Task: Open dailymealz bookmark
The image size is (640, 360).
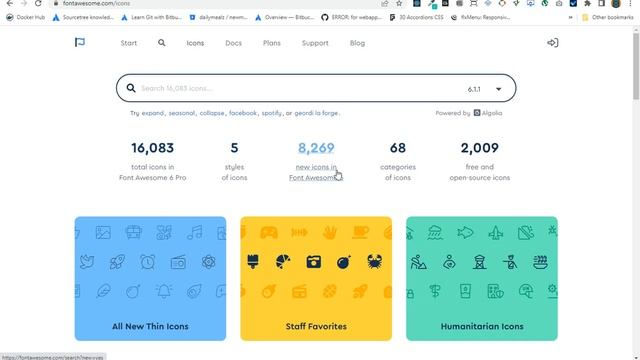Action: 218,18
